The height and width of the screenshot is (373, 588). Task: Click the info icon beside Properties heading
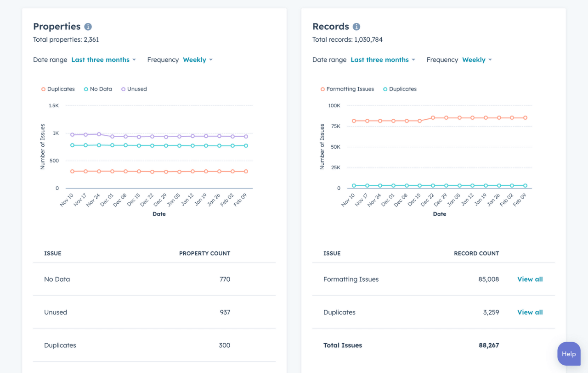pyautogui.click(x=88, y=27)
